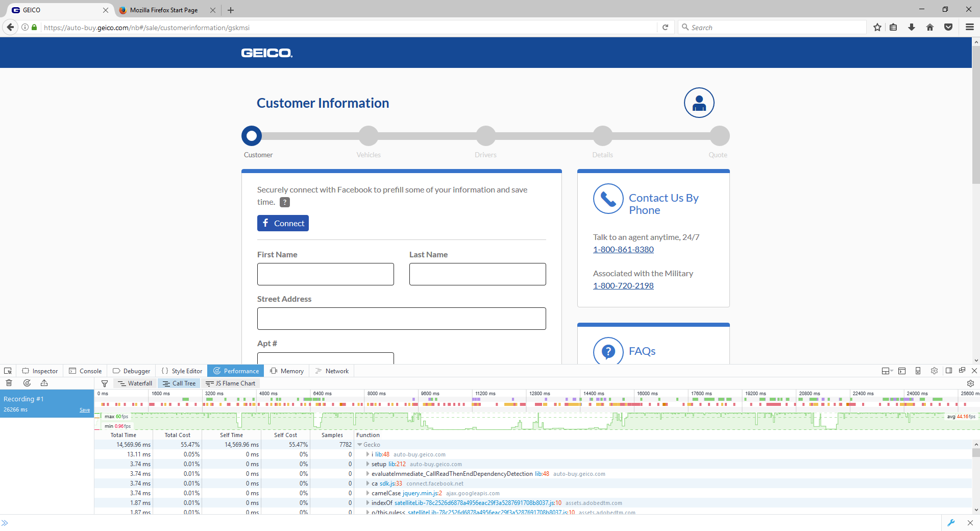Switch to the Mozilla Firefox Start Page tab
Screen dimensions: 980x531
coord(163,10)
